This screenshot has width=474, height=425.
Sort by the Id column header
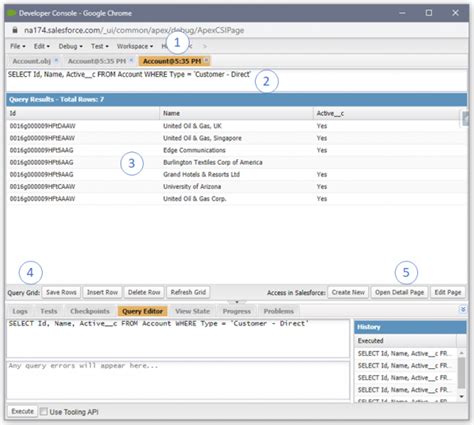click(83, 113)
